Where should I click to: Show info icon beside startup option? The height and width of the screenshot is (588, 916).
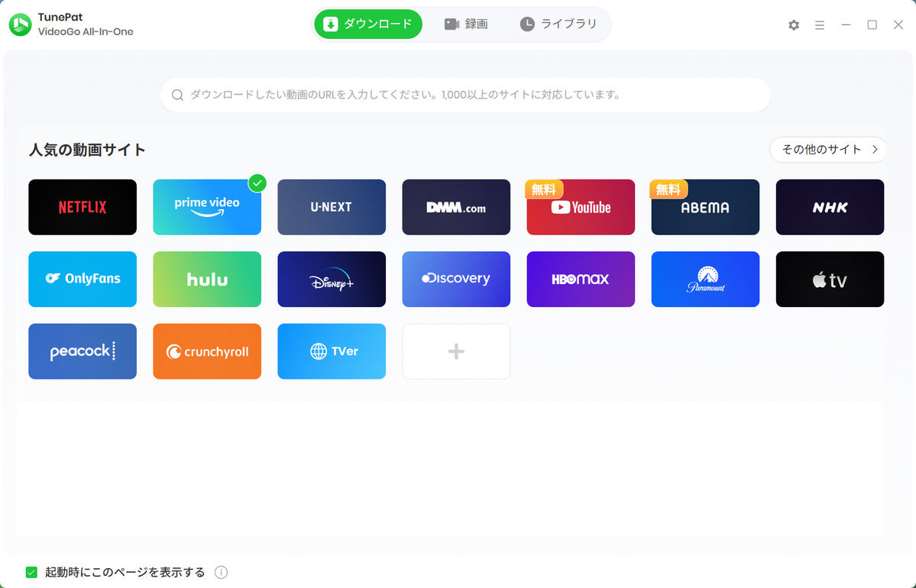click(221, 572)
